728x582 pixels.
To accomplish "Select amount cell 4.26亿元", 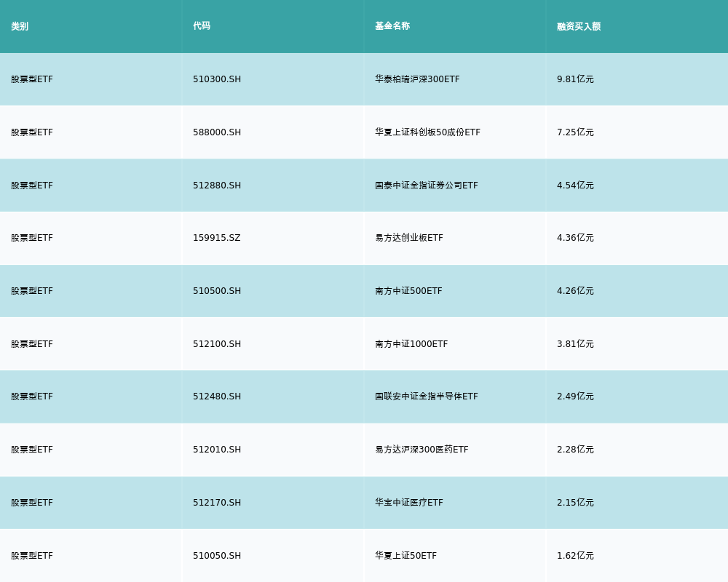I will coord(575,291).
